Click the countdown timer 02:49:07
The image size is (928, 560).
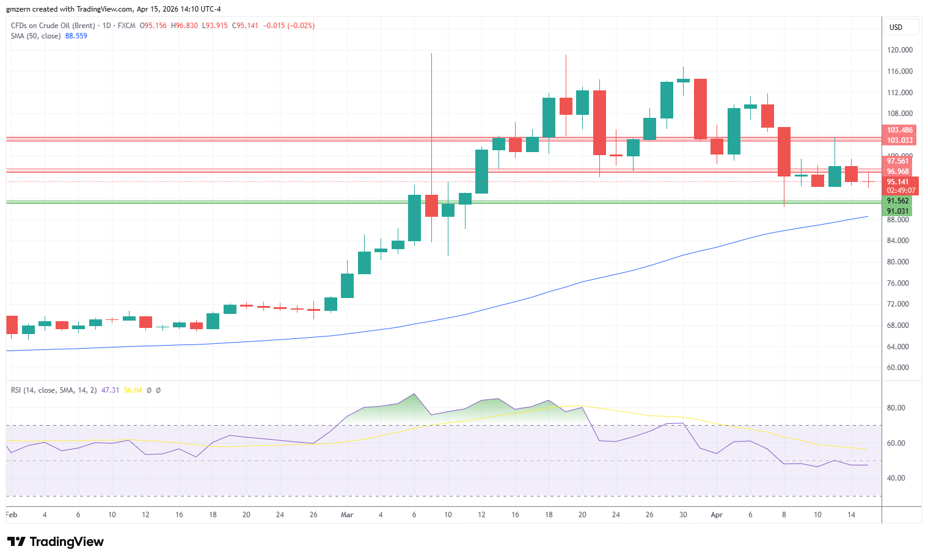pyautogui.click(x=901, y=191)
